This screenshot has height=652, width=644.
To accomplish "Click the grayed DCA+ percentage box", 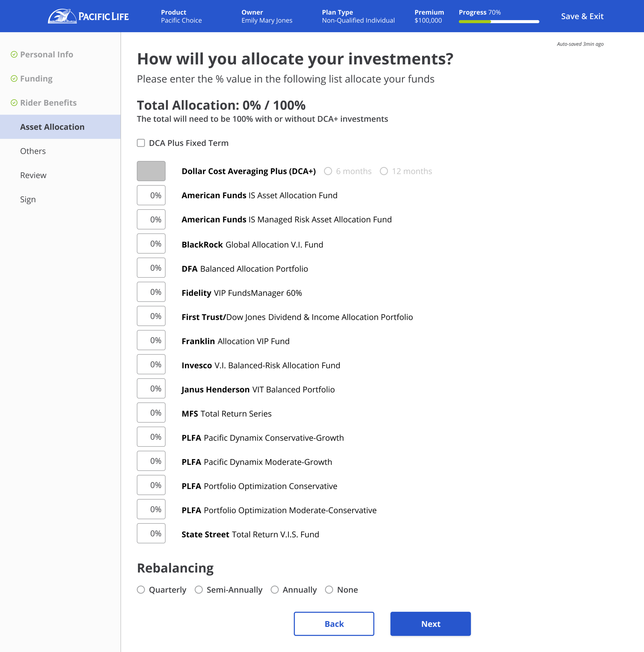I will pos(151,171).
